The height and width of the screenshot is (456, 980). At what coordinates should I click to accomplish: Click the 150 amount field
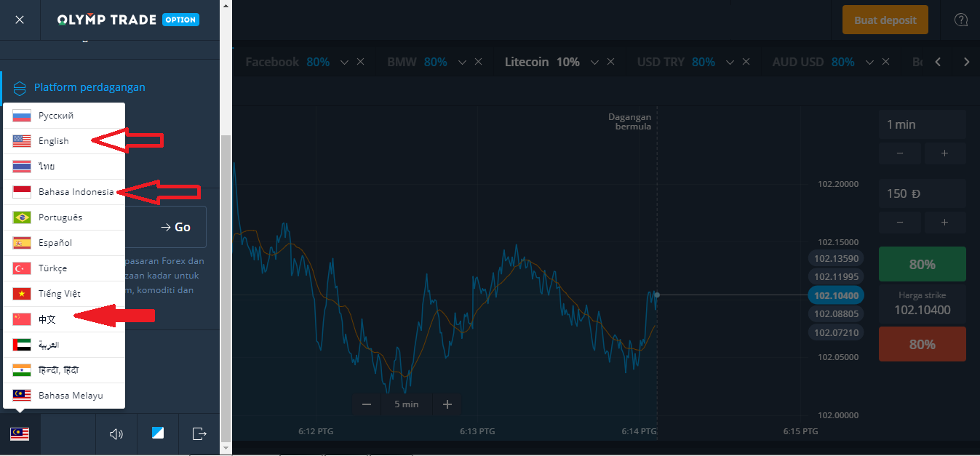click(x=923, y=193)
